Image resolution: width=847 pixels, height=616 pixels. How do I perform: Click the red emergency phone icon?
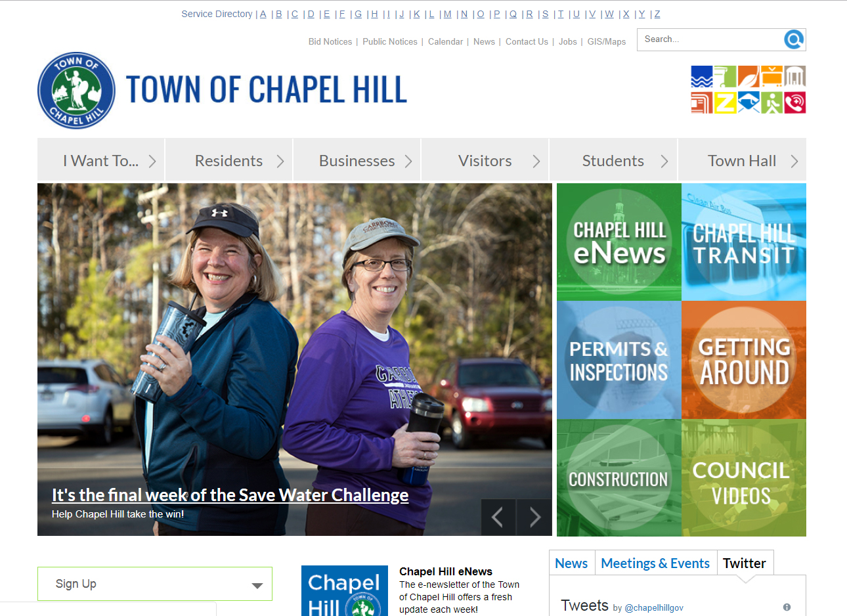point(795,102)
